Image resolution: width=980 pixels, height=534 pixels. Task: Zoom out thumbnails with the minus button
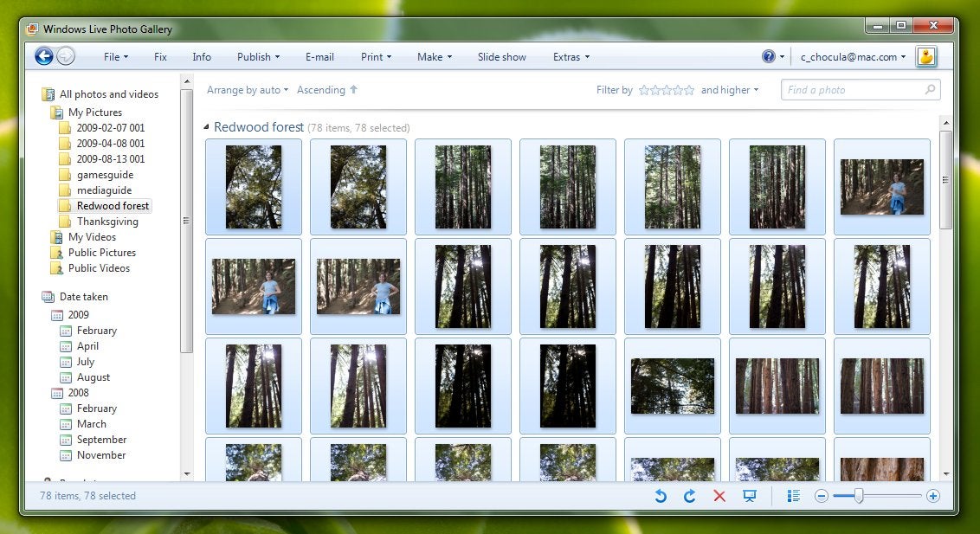[x=822, y=496]
